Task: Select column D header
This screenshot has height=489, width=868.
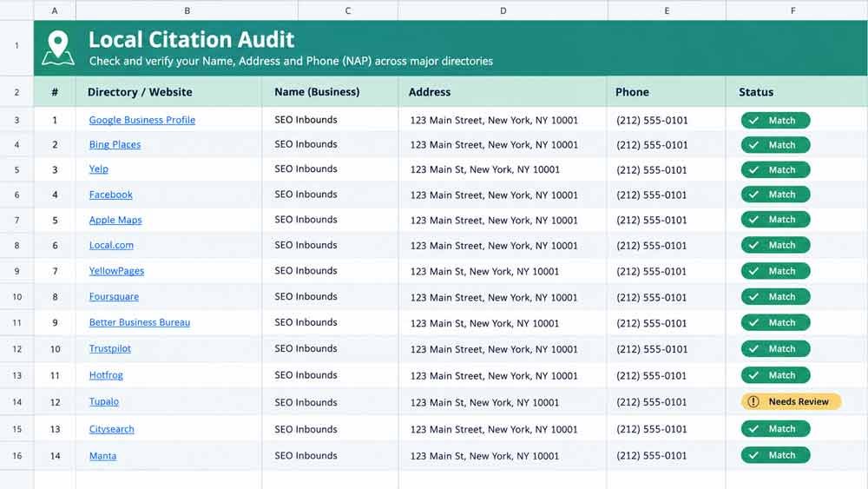Action: pos(503,10)
